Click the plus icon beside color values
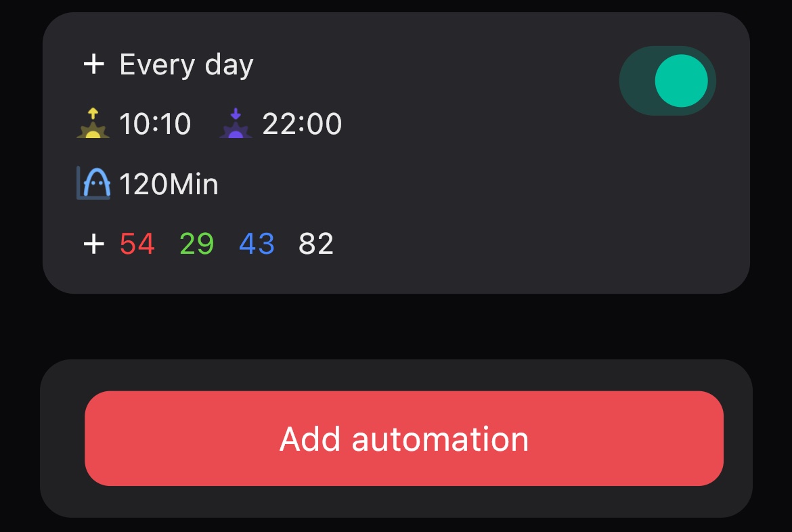This screenshot has height=532, width=792. 93,244
